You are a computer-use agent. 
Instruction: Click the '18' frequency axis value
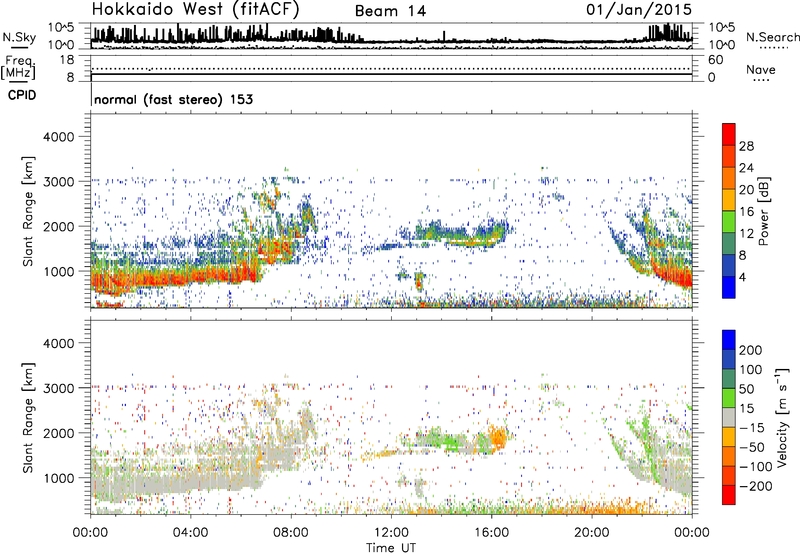pos(67,60)
